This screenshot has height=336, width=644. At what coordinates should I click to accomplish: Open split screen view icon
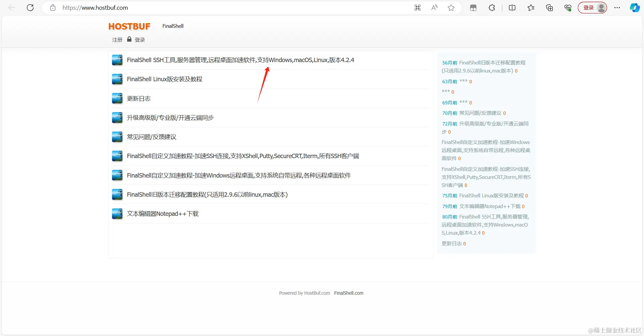tap(512, 8)
